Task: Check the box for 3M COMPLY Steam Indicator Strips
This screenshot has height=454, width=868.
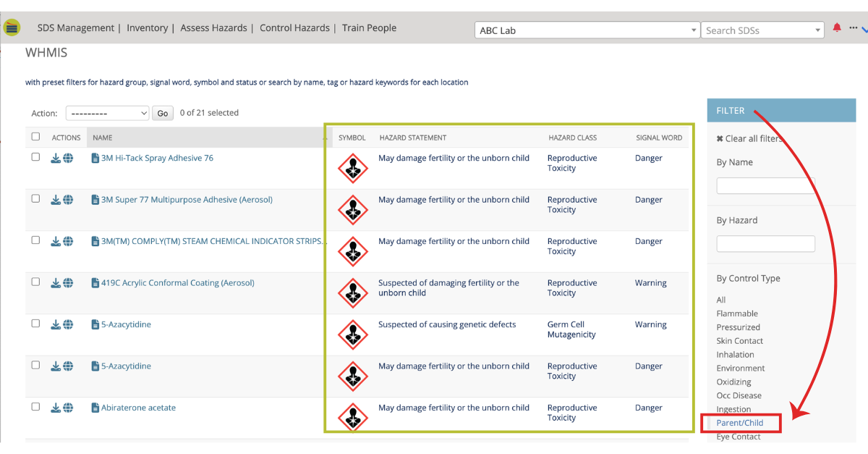Action: pos(35,240)
